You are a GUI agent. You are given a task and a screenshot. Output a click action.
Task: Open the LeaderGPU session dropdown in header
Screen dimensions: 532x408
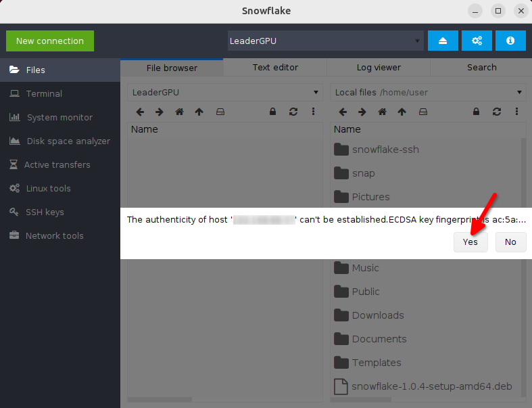[325, 41]
